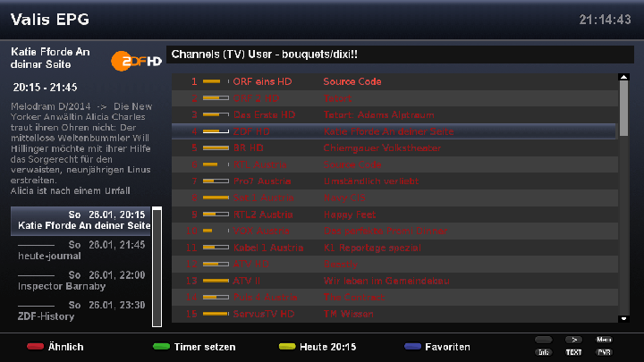Click the PVR key icon

pyautogui.click(x=604, y=352)
